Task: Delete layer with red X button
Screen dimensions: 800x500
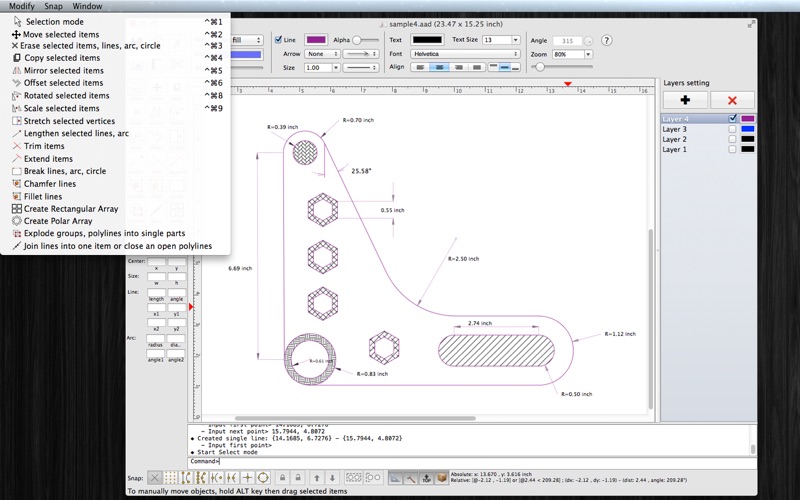Action: (x=732, y=100)
